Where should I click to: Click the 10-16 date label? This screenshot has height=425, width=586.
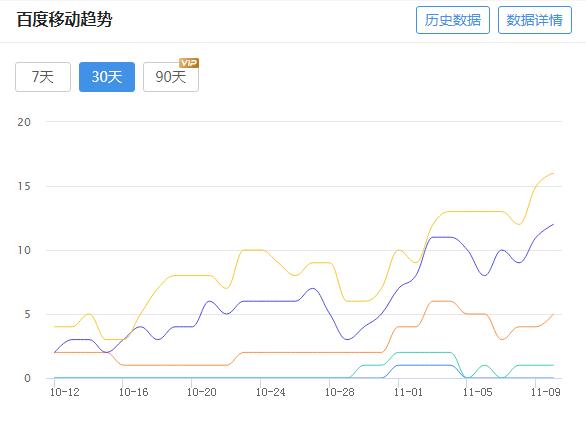pos(133,392)
